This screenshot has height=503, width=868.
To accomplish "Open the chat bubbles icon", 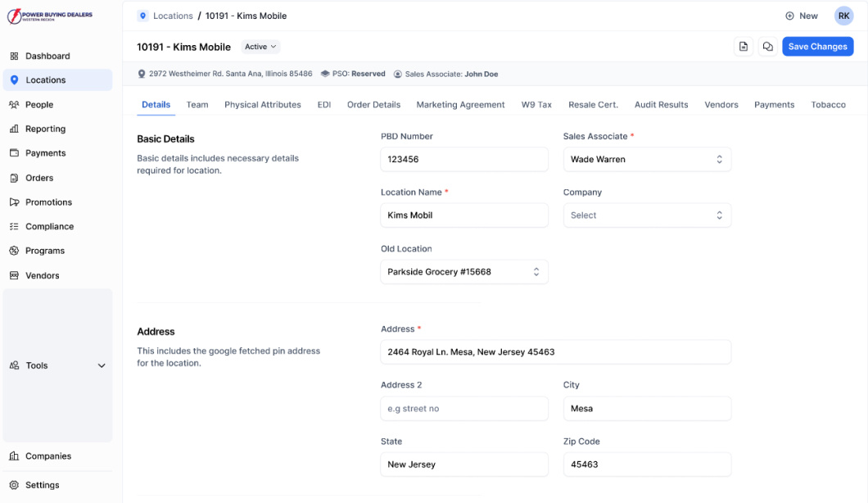I will click(x=767, y=47).
